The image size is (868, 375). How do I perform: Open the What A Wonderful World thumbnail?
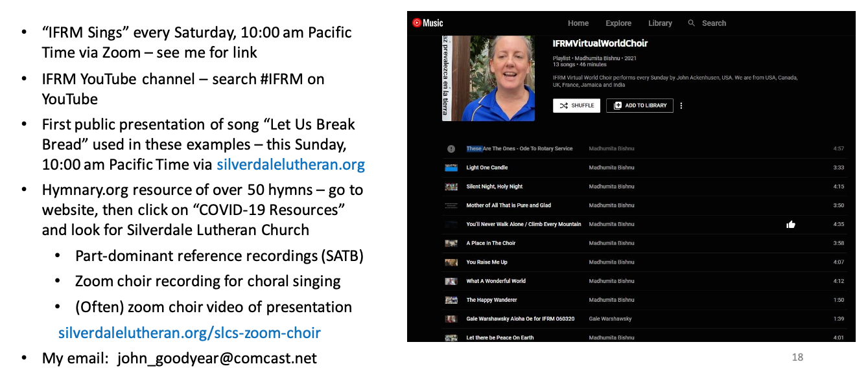coord(451,281)
